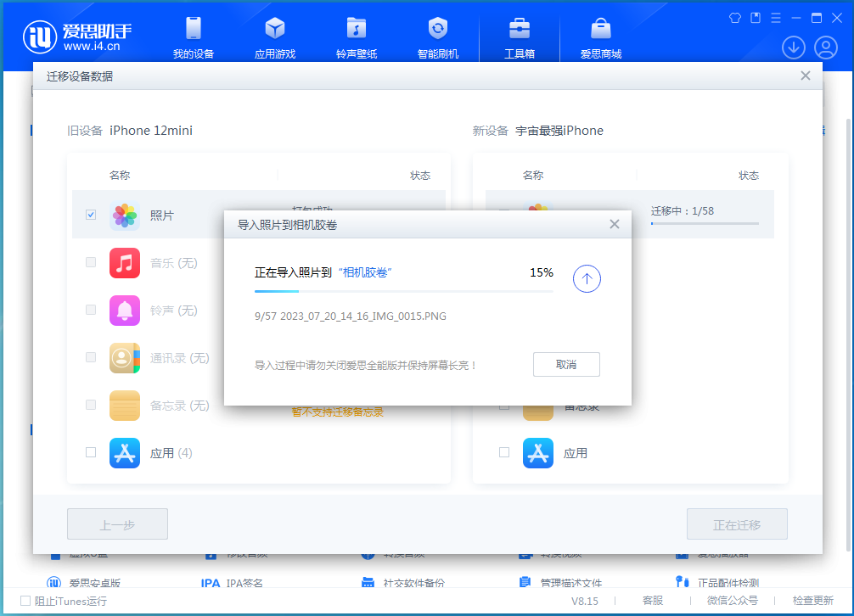This screenshot has width=854, height=616.
Task: Click the App Store icon in new device list
Action: (x=538, y=453)
